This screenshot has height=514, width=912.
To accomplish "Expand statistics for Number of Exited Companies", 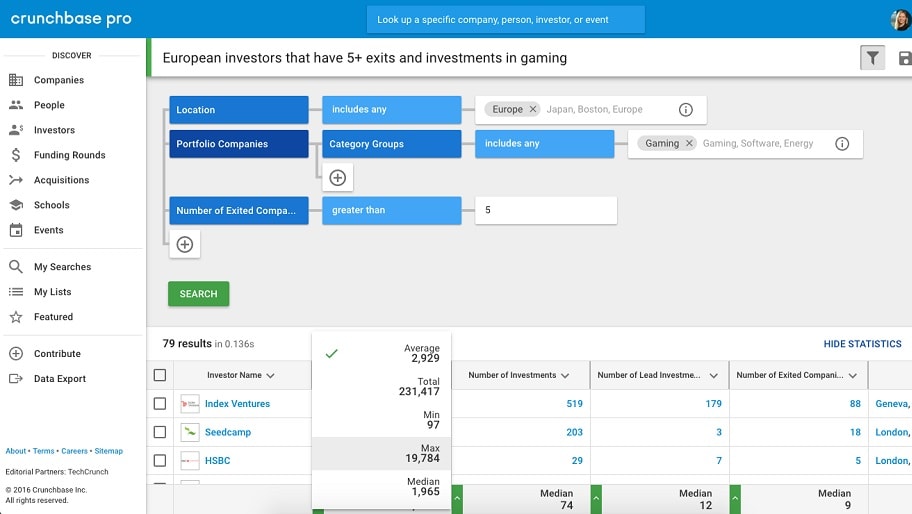I will tap(735, 499).
